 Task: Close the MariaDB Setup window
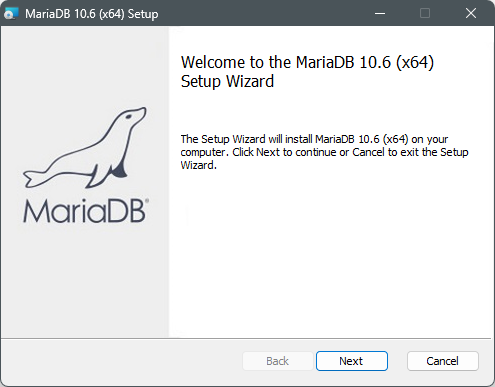coord(471,13)
